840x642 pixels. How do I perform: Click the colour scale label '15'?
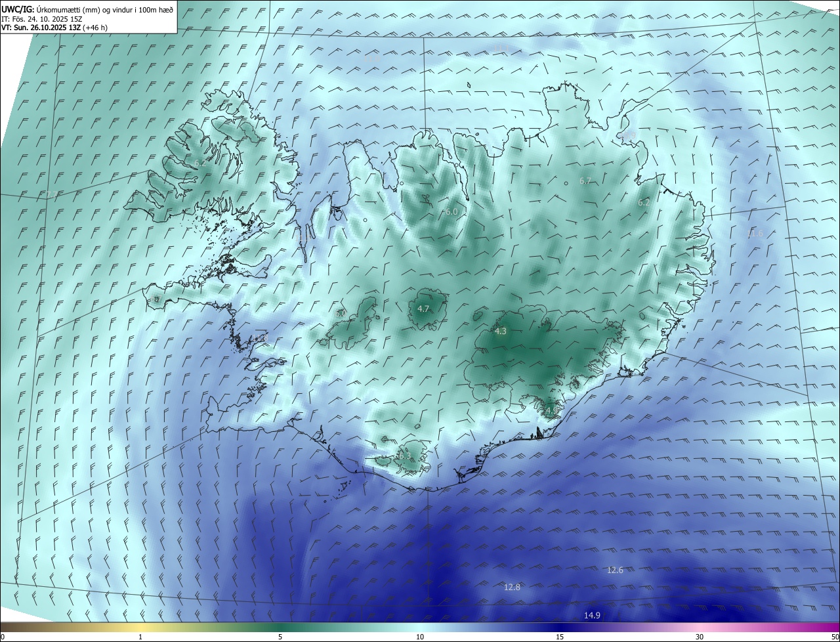pos(560,637)
